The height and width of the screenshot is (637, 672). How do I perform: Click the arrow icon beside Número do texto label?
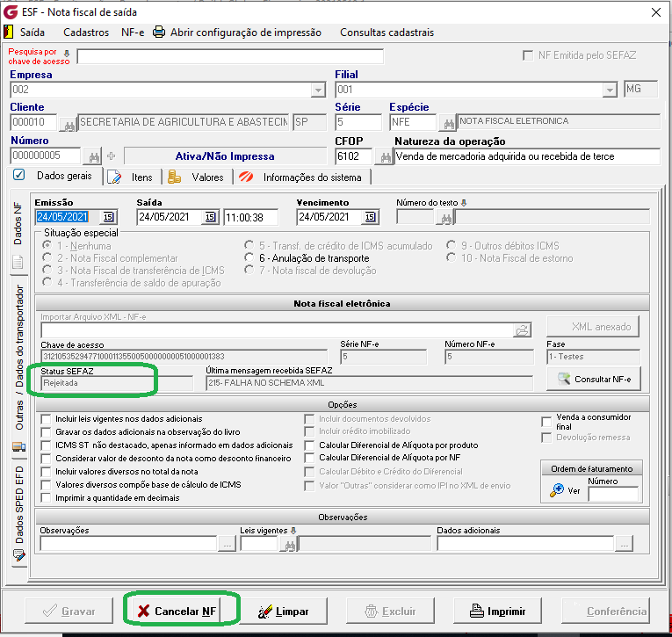464,202
